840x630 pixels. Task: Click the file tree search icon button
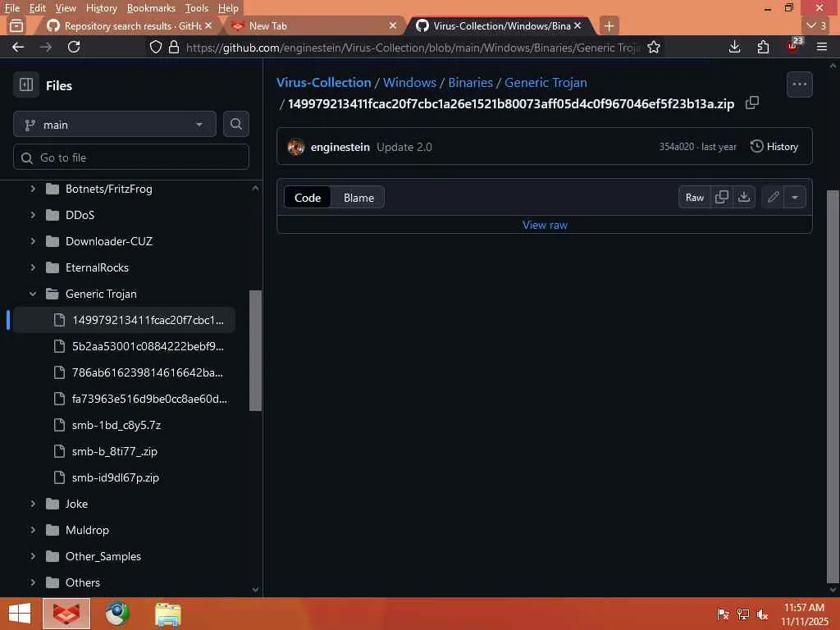(235, 125)
